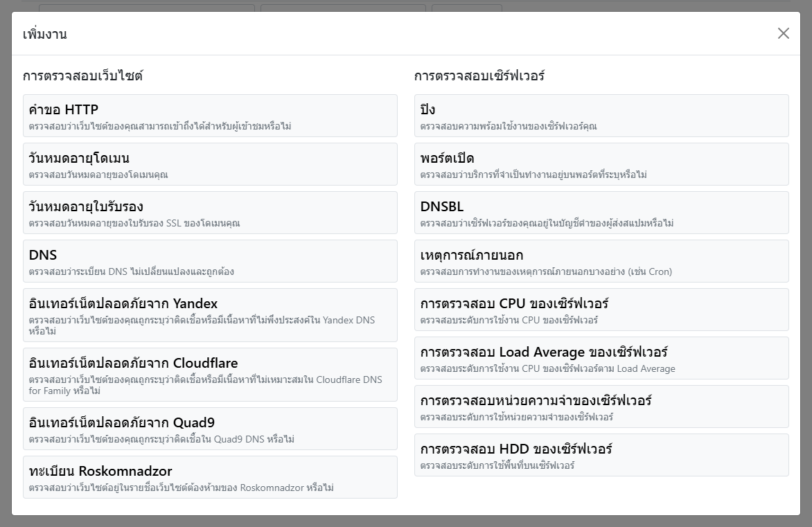The height and width of the screenshot is (527, 812).
Task: Close the เพิ่มงาน dialog with X
Action: coord(783,33)
